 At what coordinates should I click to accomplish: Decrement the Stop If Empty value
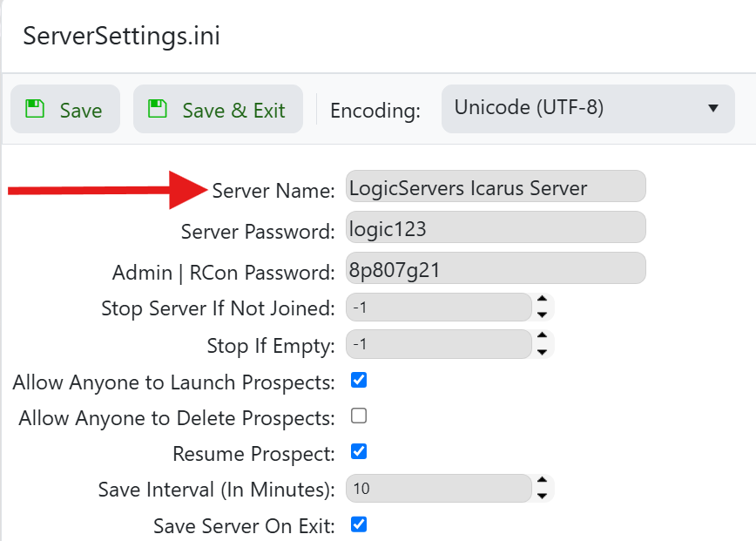pyautogui.click(x=543, y=351)
